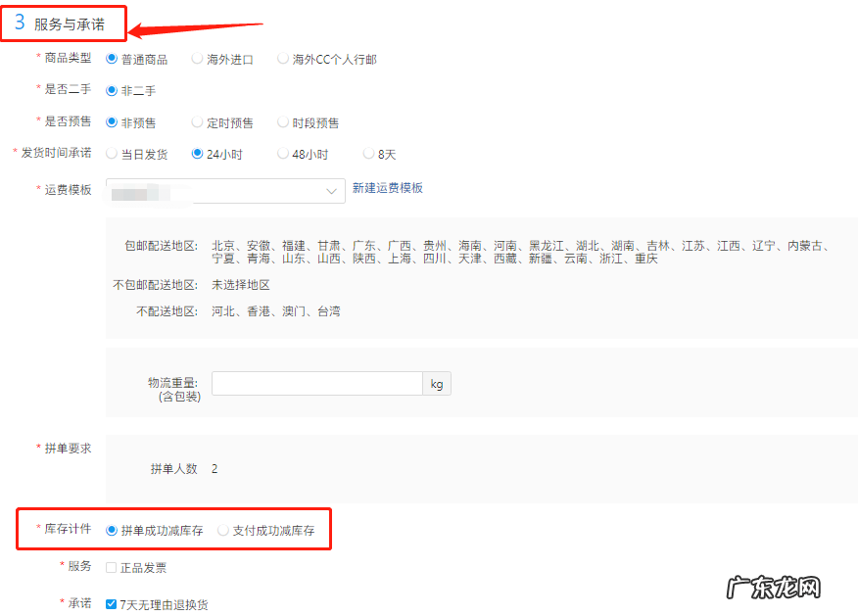This screenshot has width=858, height=616.
Task: Select 海外CC个人行邮 option
Action: (283, 59)
